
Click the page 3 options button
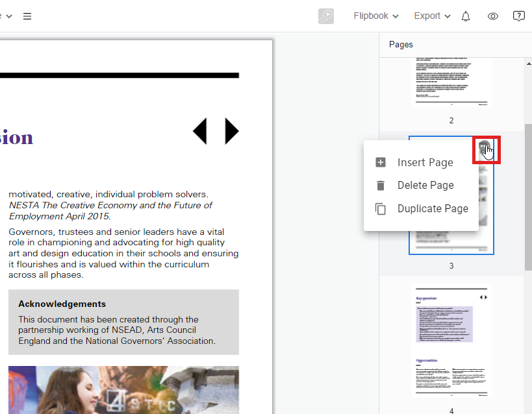pos(485,147)
